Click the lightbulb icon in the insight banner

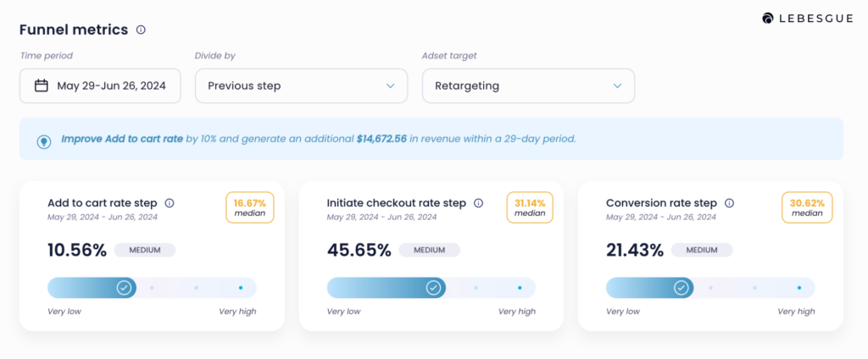[x=44, y=141]
